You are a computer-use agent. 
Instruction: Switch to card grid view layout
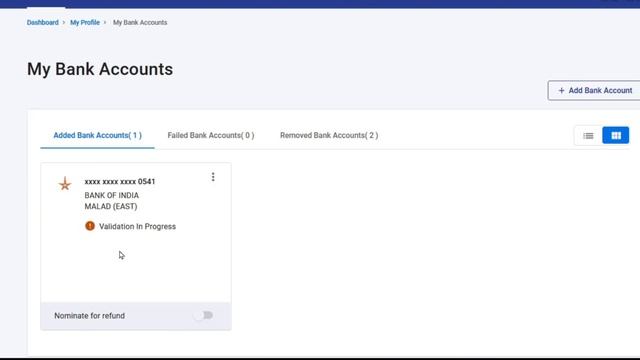(x=616, y=136)
